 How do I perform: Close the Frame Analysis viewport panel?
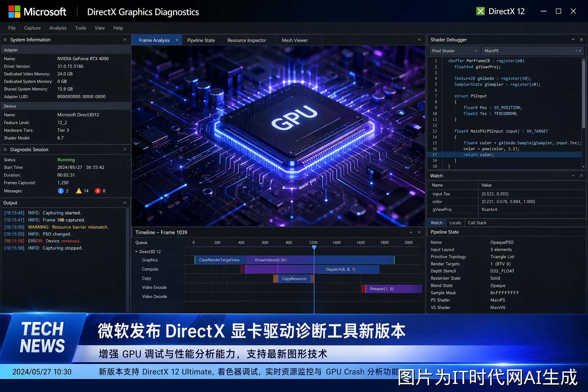coord(419,40)
